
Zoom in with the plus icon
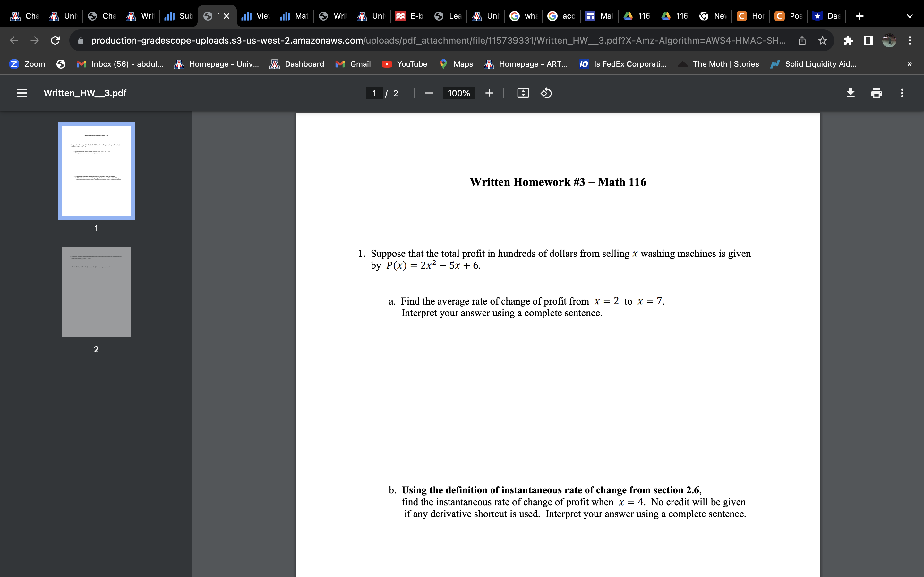click(489, 93)
